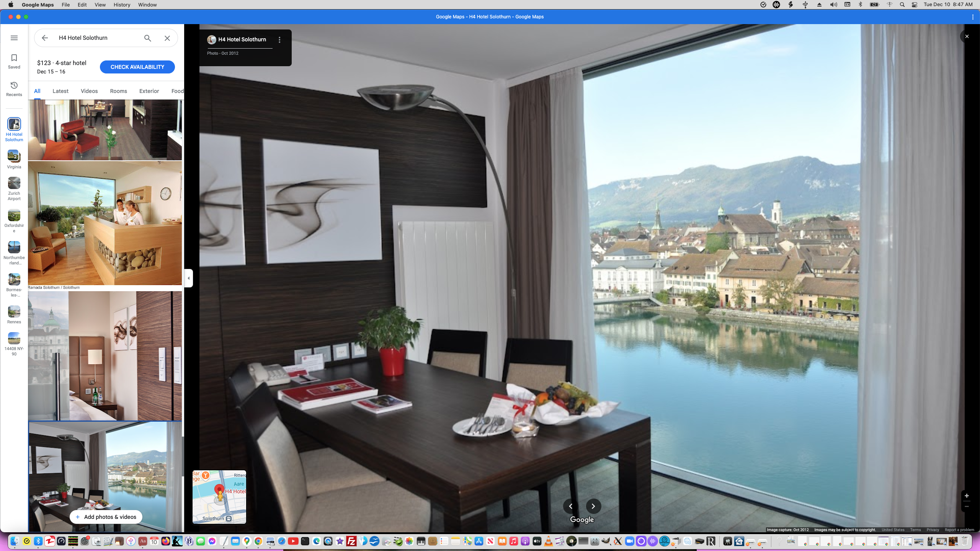The height and width of the screenshot is (551, 980).
Task: Open the main Google Maps hamburger menu
Action: pyautogui.click(x=14, y=38)
